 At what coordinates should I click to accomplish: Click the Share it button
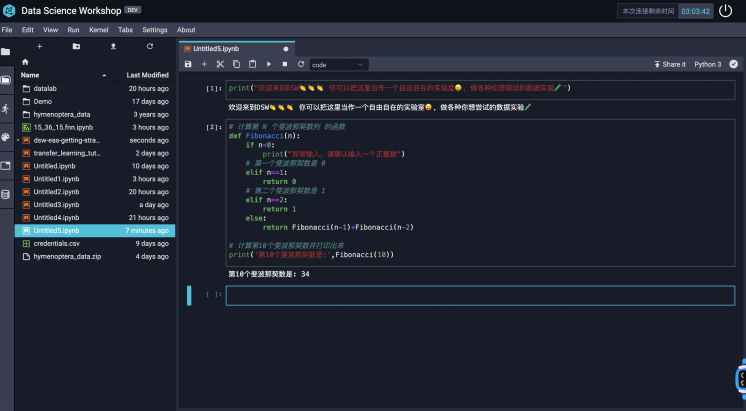pos(669,64)
